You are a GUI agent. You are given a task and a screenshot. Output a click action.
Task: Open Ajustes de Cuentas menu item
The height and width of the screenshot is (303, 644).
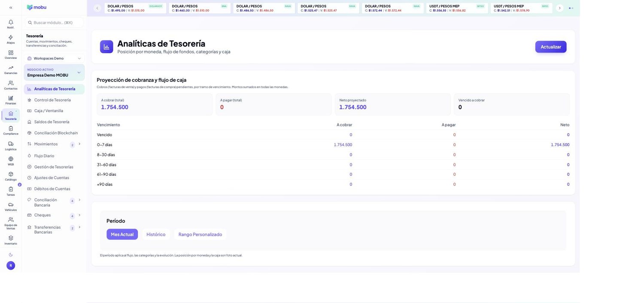pyautogui.click(x=54, y=178)
